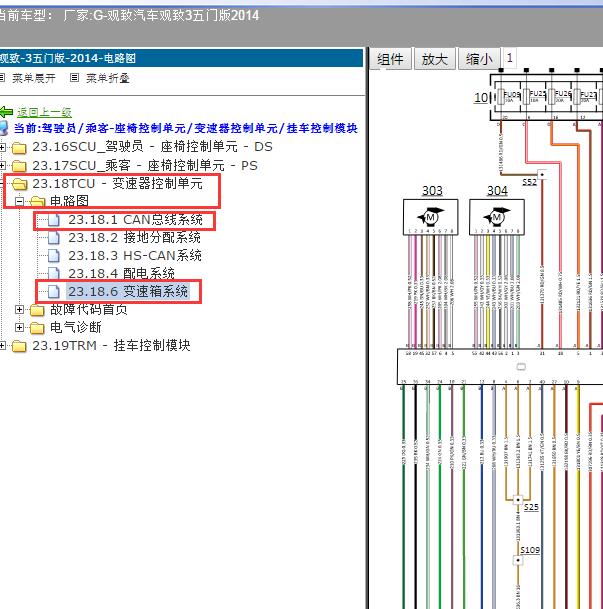Open 23.18.3 HS-CAN系统 document

coord(135,256)
